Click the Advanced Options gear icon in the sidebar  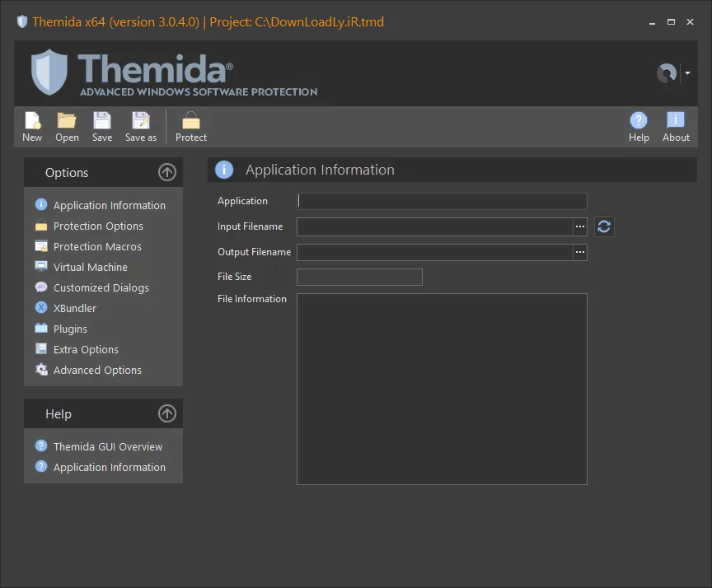41,370
